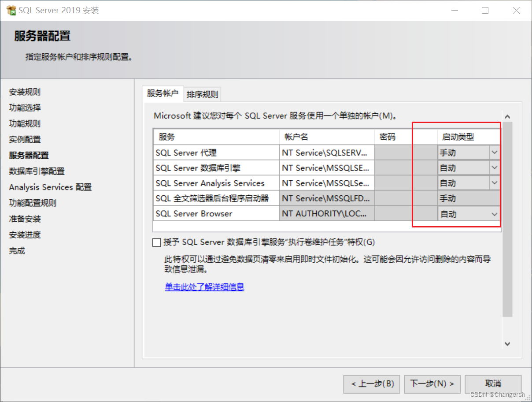
Task: Click the 下一步(N) button
Action: [x=433, y=384]
